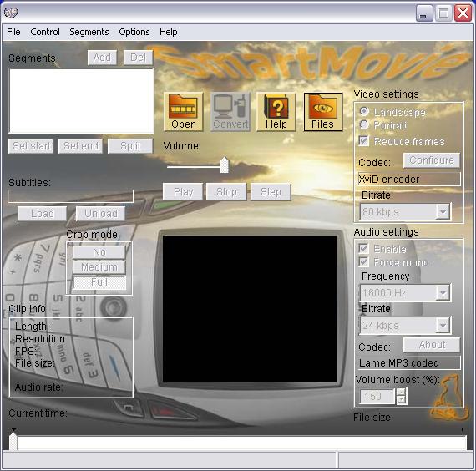Maximize the SmartMovie window
The height and width of the screenshot is (471, 476).
point(443,13)
